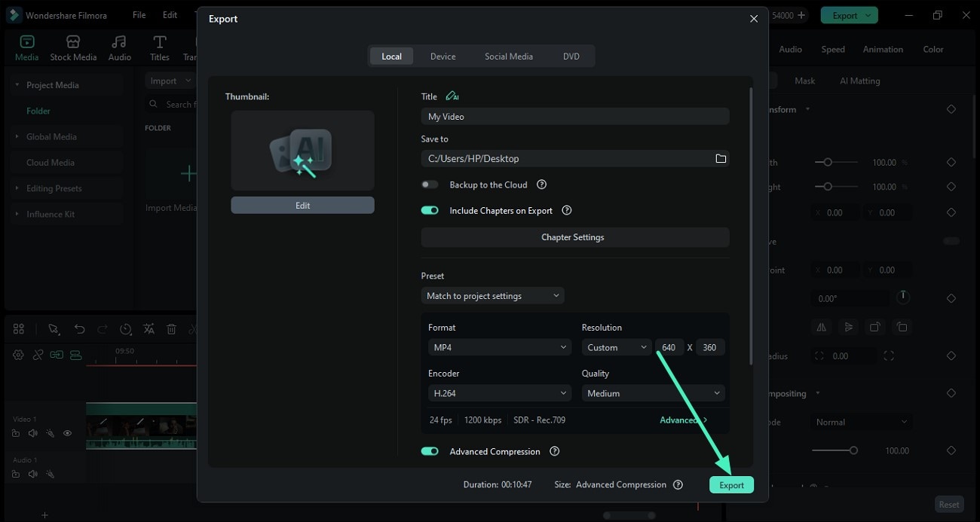The image size is (980, 522).
Task: Click the Reset button in properties panel
Action: (949, 505)
